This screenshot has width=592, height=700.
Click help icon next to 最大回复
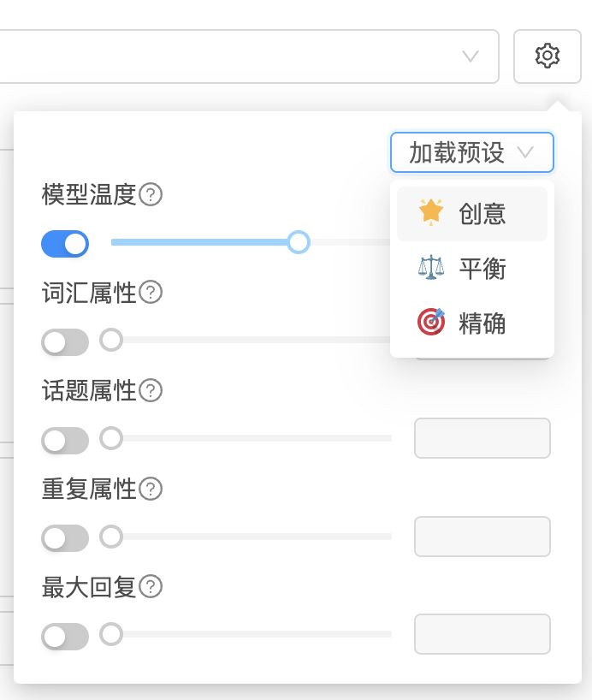(x=151, y=587)
